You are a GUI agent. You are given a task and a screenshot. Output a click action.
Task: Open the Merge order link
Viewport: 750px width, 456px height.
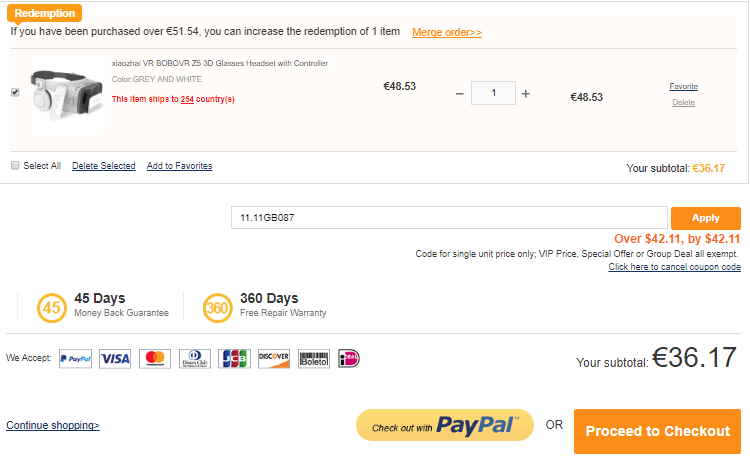(x=447, y=33)
